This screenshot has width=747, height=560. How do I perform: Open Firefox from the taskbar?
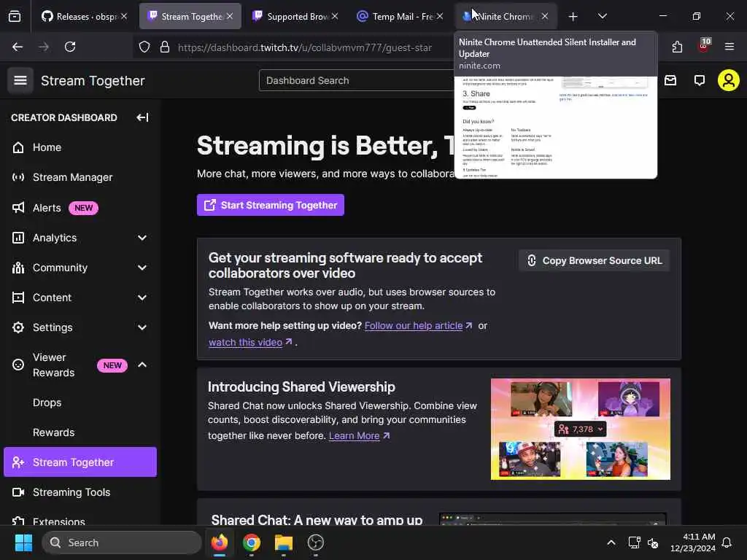coord(220,542)
